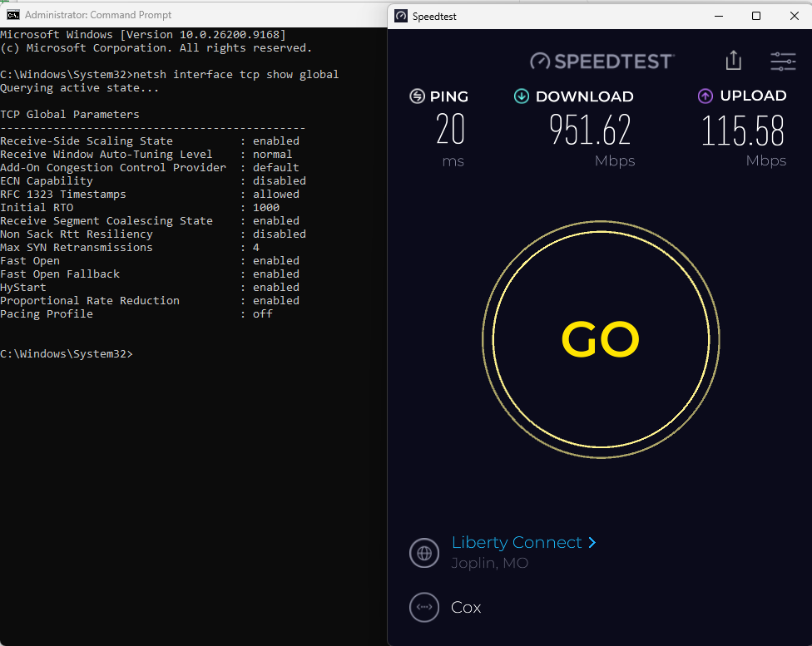Click the globe server icon
Image resolution: width=812 pixels, height=646 pixels.
pos(424,553)
